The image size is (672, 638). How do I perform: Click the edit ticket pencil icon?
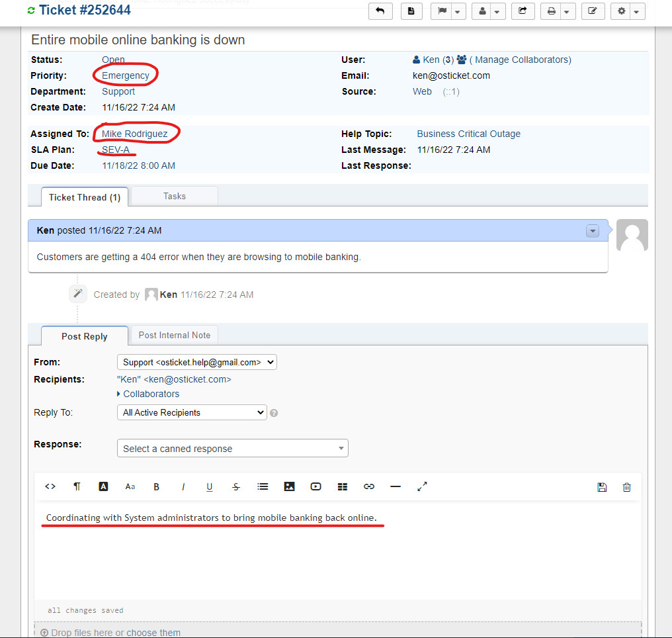(593, 11)
